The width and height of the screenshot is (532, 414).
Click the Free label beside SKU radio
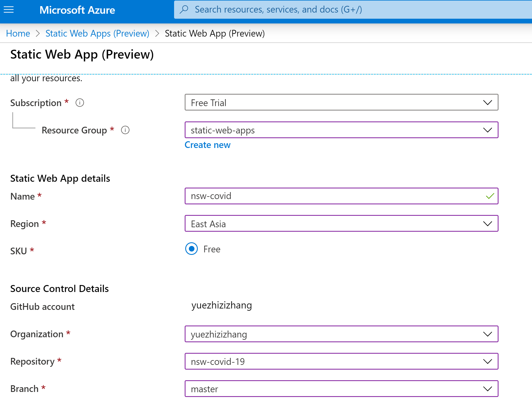pyautogui.click(x=212, y=249)
